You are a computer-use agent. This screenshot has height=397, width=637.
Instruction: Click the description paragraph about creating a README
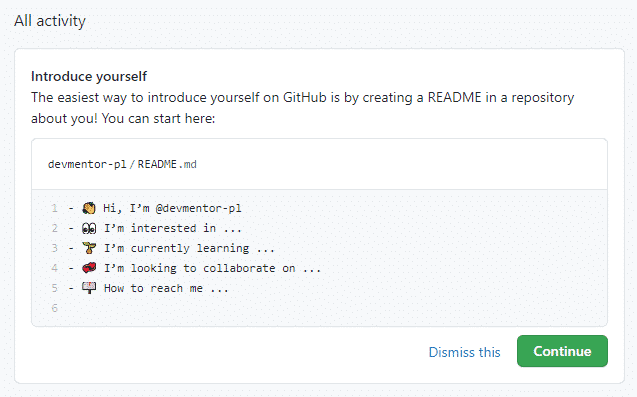(303, 108)
